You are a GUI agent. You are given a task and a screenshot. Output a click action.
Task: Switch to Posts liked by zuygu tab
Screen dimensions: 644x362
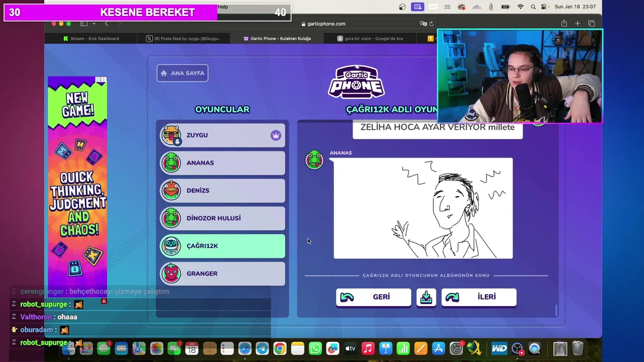pyautogui.click(x=184, y=39)
